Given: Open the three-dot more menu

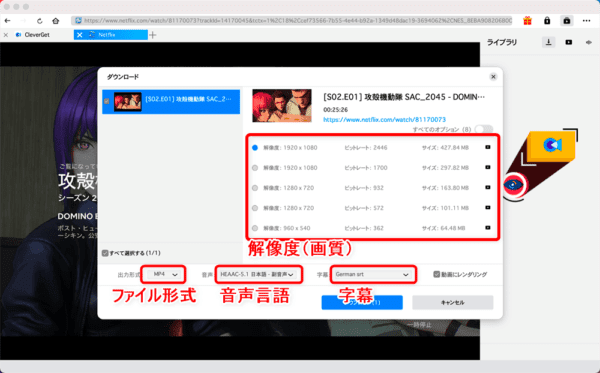Looking at the screenshot, I should click(586, 21).
